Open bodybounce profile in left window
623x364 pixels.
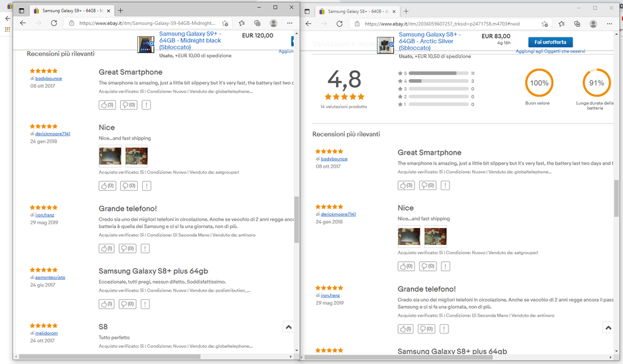coord(49,79)
